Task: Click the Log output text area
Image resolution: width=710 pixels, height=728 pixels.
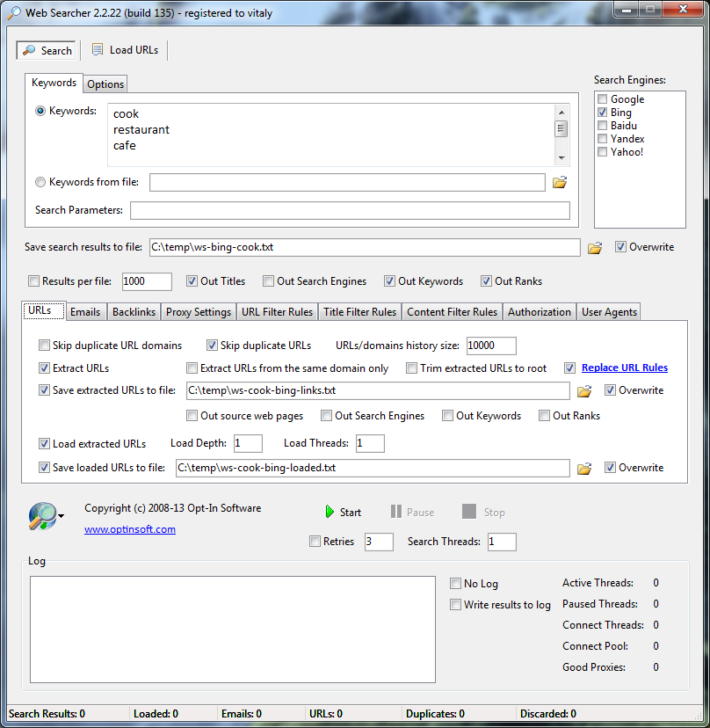Action: click(233, 630)
